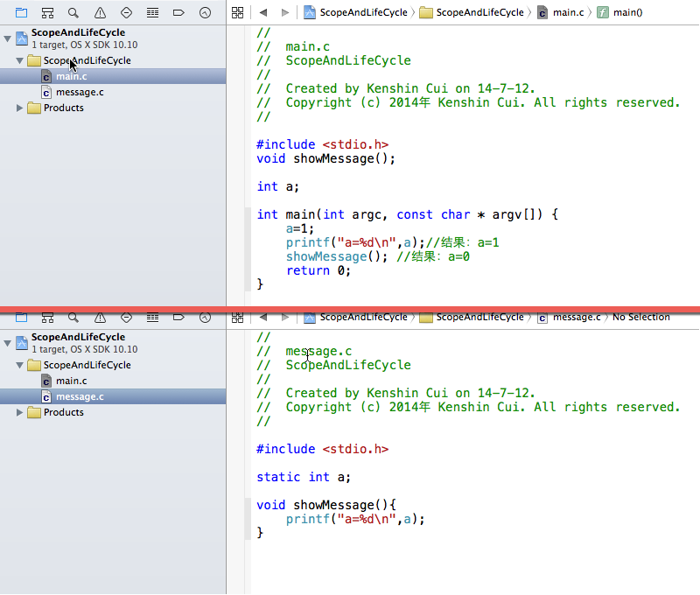This screenshot has width=700, height=595.
Task: Click Related Items icon above message.c editor
Action: pyautogui.click(x=237, y=318)
